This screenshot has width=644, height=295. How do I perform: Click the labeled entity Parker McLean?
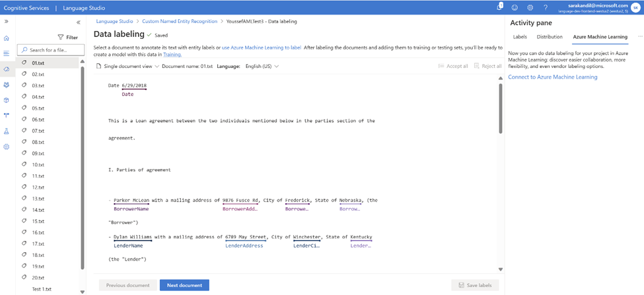(x=131, y=200)
